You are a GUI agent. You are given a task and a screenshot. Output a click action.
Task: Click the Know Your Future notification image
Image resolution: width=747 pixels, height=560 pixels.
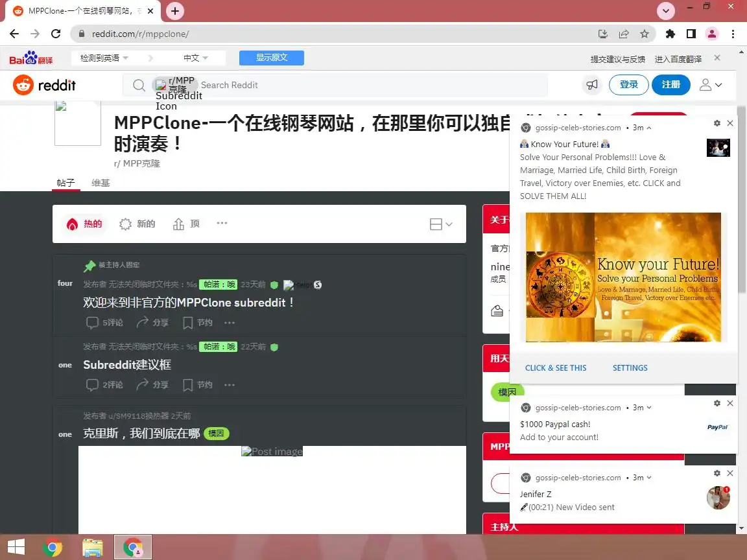point(623,277)
